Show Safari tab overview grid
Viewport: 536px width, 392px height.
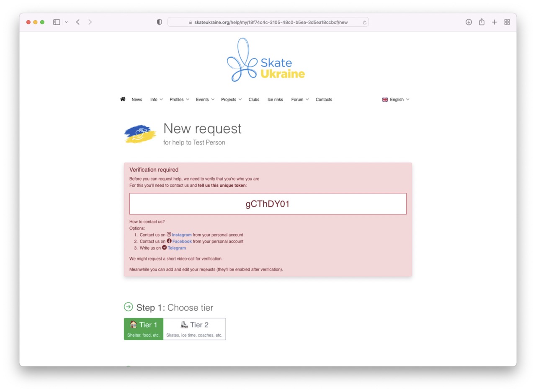click(x=507, y=22)
